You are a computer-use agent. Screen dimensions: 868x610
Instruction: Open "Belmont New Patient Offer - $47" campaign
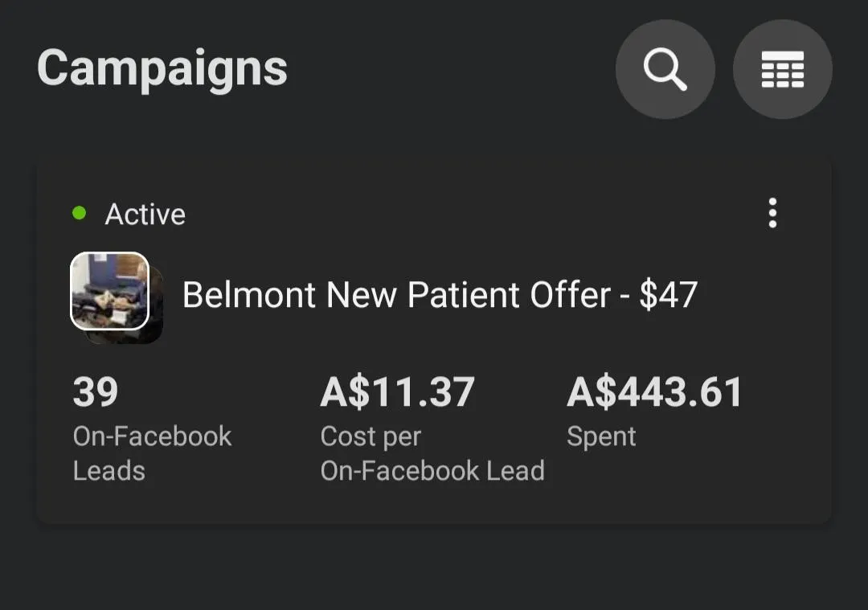point(439,295)
